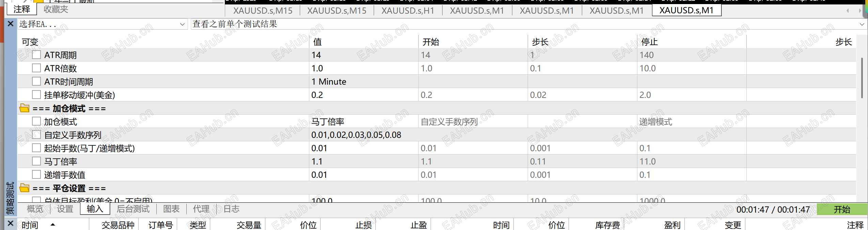Check the ATR时间周期 option
The height and width of the screenshot is (230, 868).
click(36, 81)
